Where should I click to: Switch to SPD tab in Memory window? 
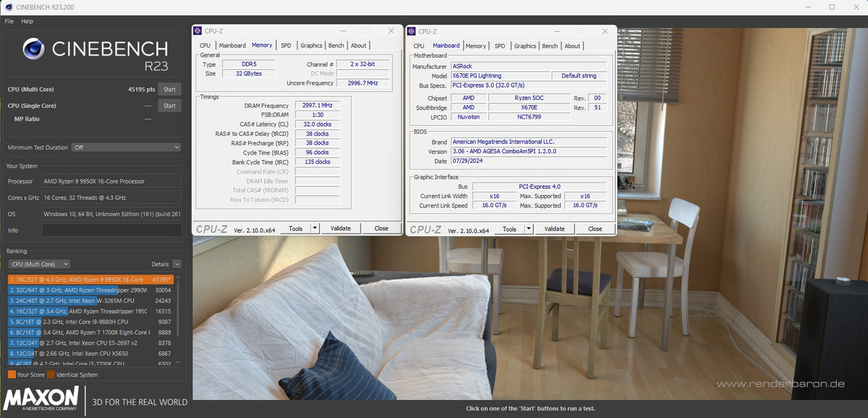click(x=286, y=45)
